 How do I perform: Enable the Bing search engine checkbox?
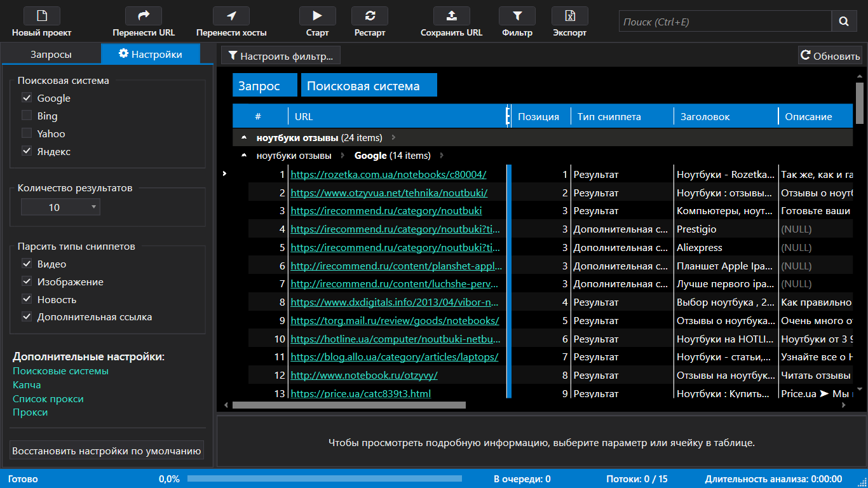[x=27, y=116]
